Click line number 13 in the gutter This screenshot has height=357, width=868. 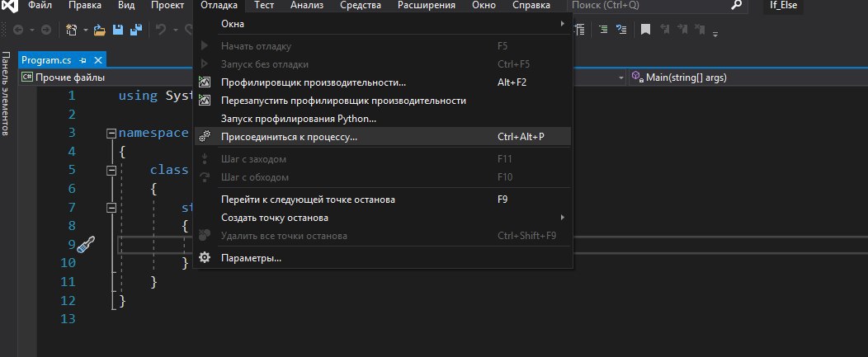pyautogui.click(x=68, y=319)
